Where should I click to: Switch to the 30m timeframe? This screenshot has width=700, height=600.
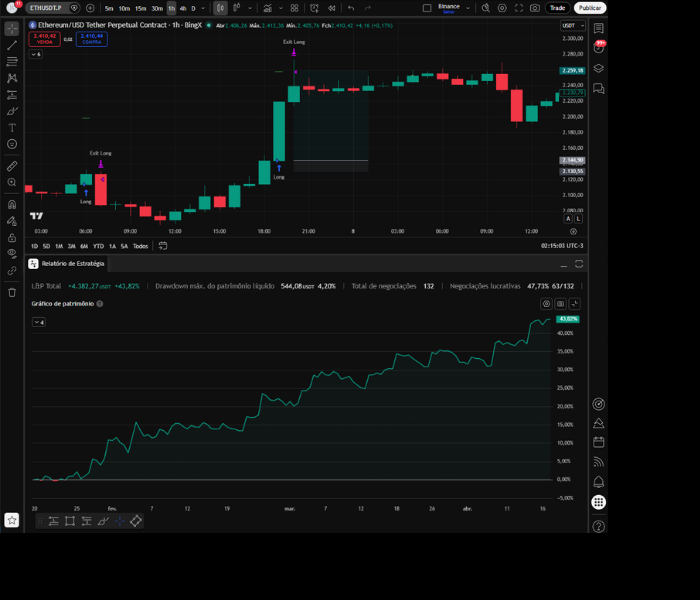click(x=157, y=8)
